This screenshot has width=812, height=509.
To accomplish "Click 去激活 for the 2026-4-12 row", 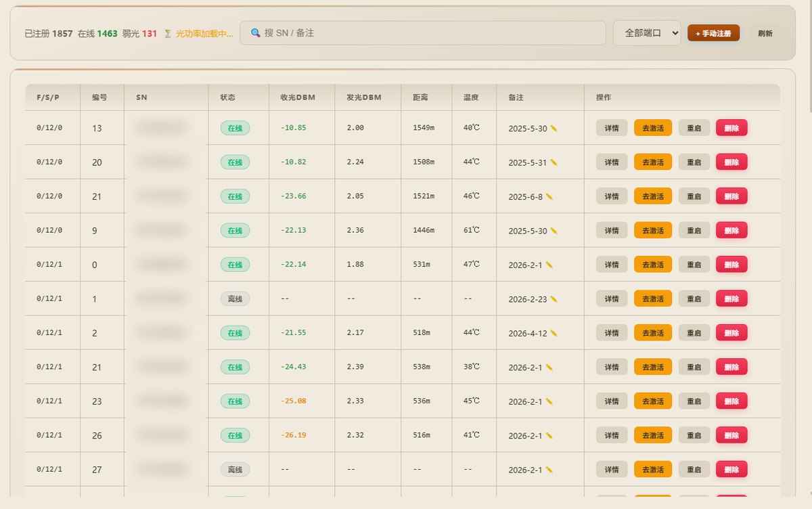I will 653,333.
